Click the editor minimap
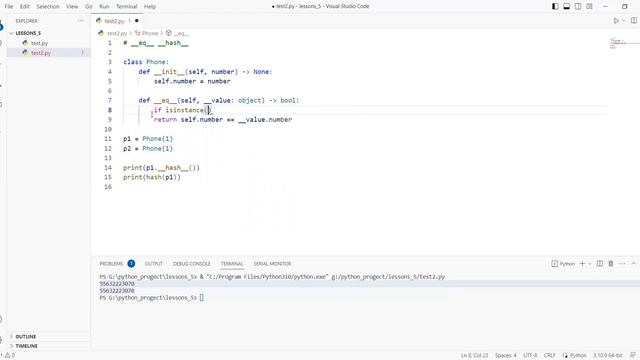 coord(623,43)
